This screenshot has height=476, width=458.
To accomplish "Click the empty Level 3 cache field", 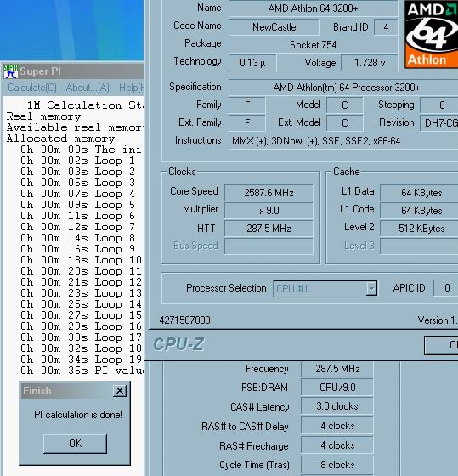I will click(419, 246).
